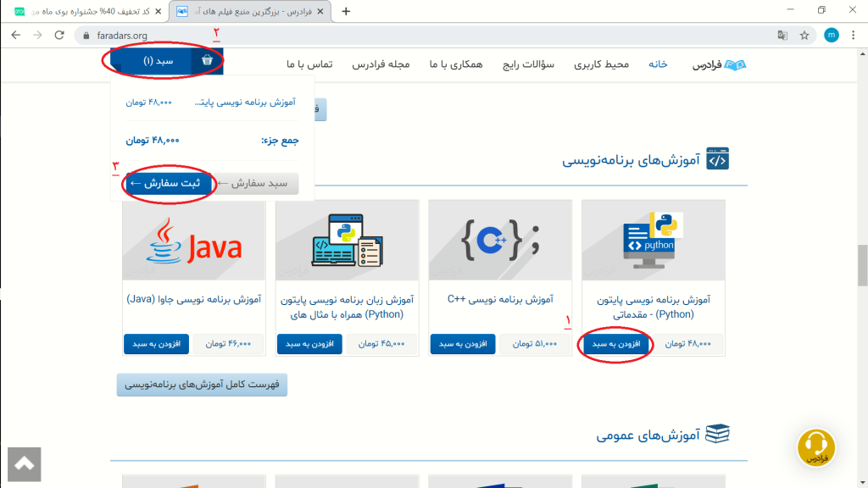Image resolution: width=868 pixels, height=488 pixels.
Task: Click the ۴۵,۰۰۰ تومان price label
Action: pyautogui.click(x=381, y=344)
